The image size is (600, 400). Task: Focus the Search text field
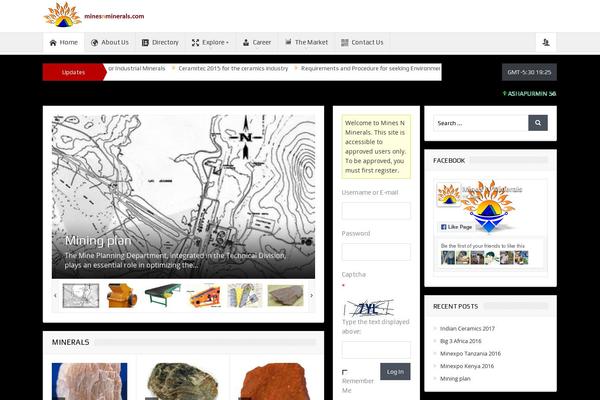[481, 123]
